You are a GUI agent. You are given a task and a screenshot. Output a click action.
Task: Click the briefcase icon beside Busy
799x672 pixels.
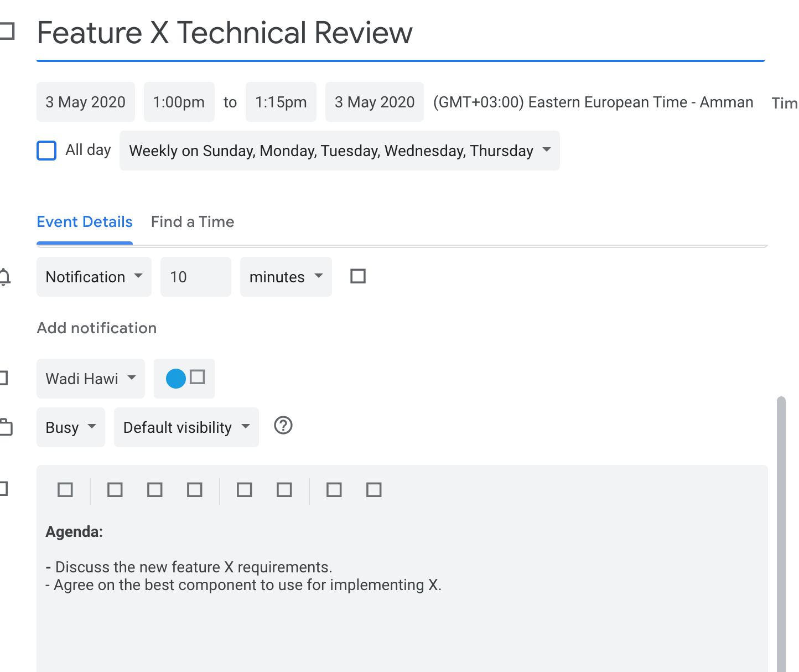click(x=6, y=427)
